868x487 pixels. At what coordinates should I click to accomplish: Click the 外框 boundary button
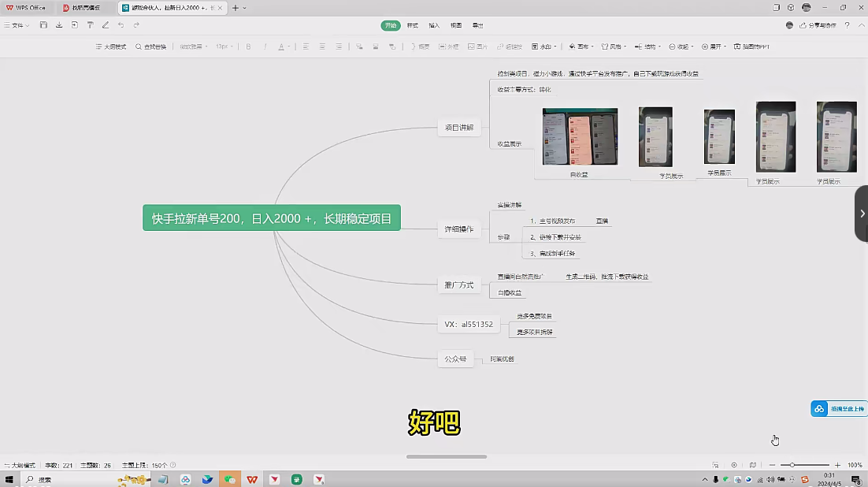pos(448,46)
